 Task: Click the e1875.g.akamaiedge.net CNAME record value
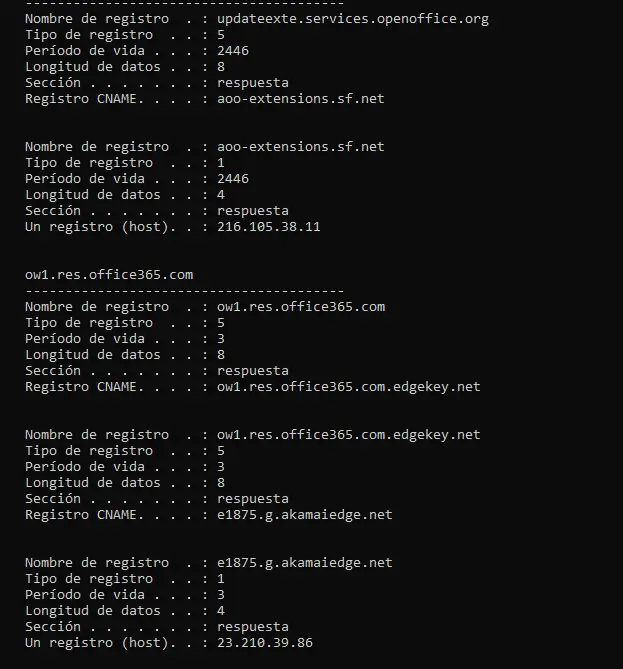(304, 514)
